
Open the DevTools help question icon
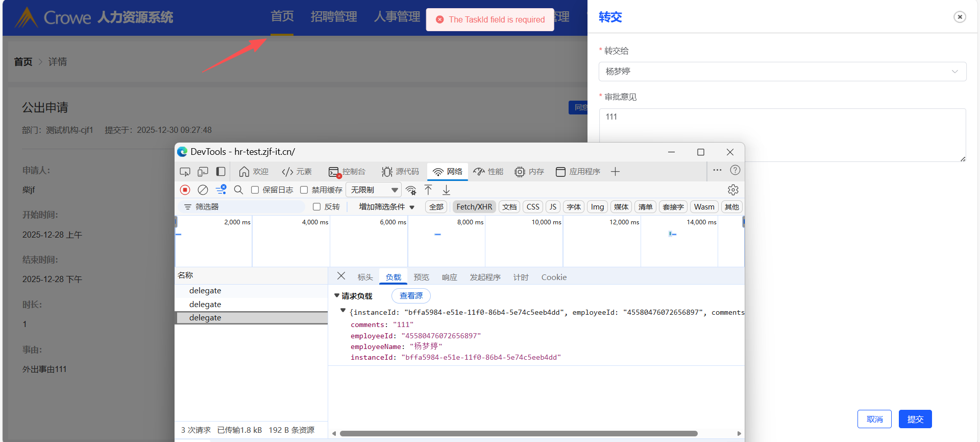[x=735, y=171]
